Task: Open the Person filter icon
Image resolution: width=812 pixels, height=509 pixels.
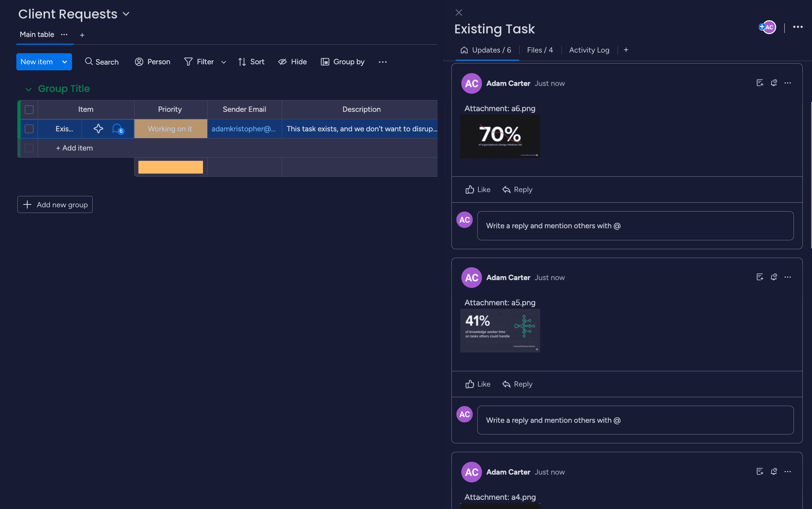Action: [139, 62]
